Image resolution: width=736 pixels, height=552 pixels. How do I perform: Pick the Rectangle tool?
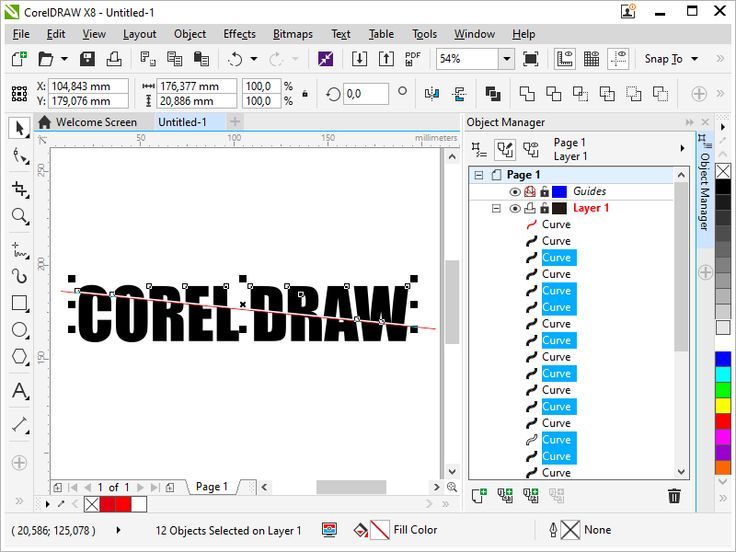coord(19,303)
